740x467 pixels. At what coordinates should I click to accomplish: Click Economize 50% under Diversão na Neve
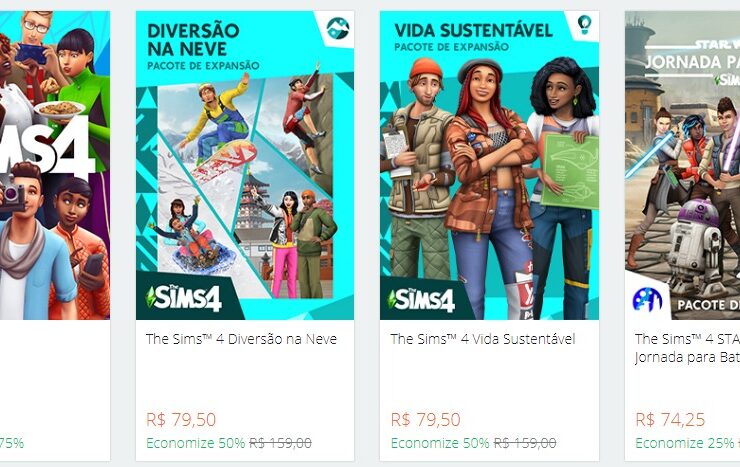point(195,443)
